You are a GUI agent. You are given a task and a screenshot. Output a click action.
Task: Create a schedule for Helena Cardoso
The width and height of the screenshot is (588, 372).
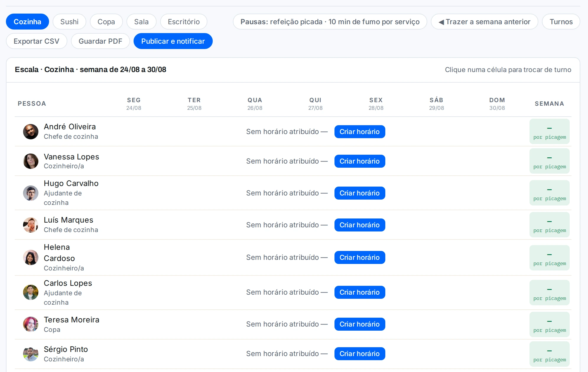tap(360, 257)
